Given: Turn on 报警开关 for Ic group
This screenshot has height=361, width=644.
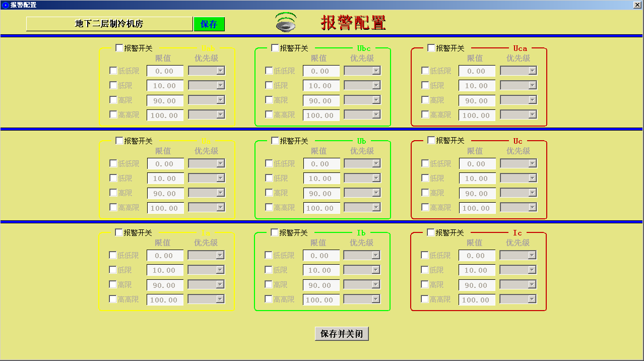Looking at the screenshot, I should pyautogui.click(x=431, y=232).
